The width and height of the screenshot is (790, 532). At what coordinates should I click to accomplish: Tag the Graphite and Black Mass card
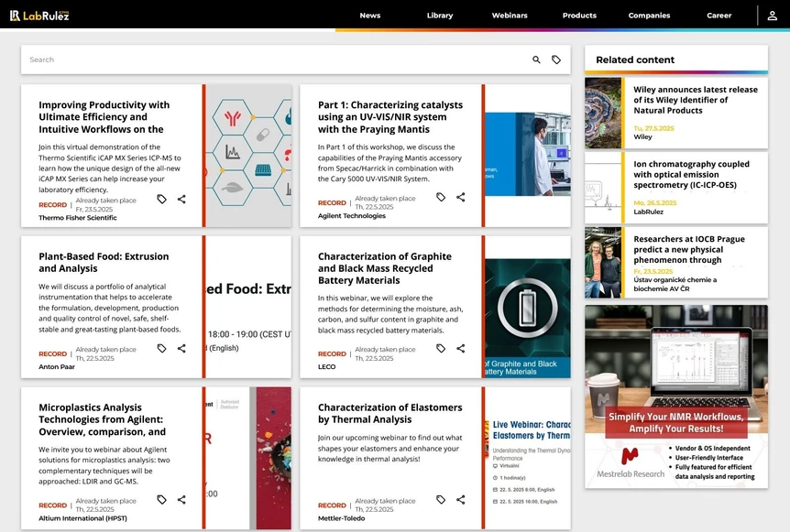point(440,348)
